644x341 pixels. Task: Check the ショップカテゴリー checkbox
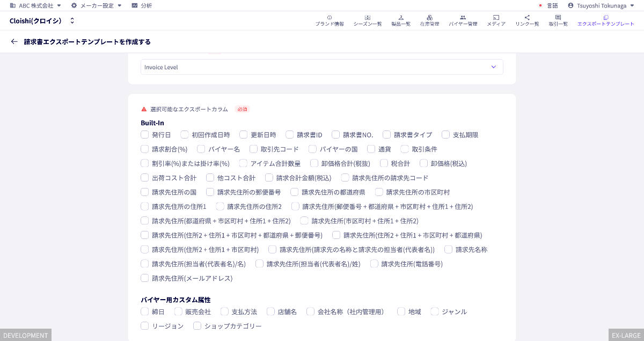[197, 325]
